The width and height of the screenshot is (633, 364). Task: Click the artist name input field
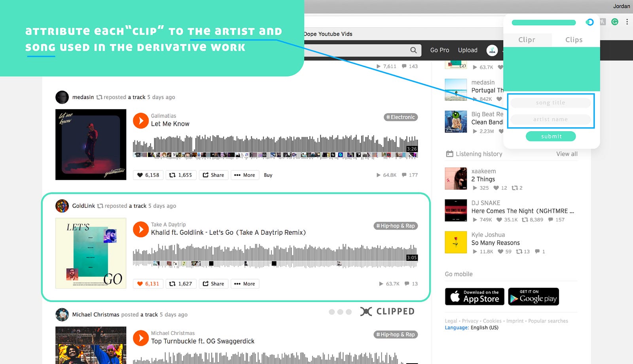(550, 119)
